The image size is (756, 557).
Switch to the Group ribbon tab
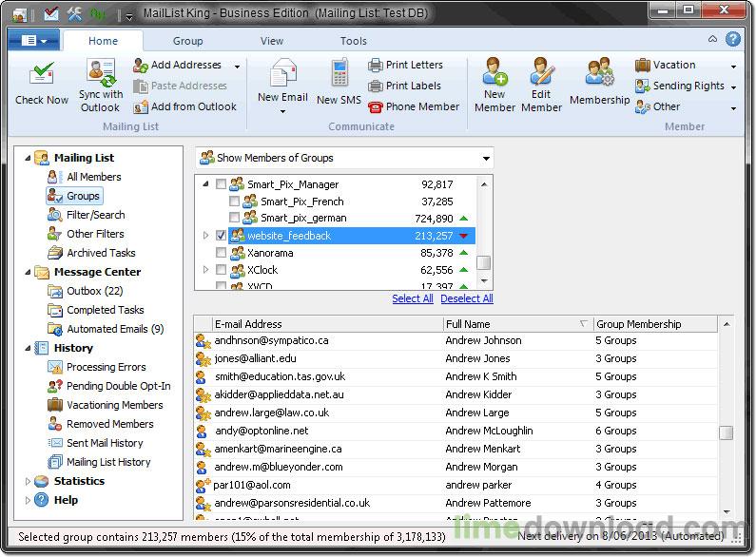[x=187, y=41]
